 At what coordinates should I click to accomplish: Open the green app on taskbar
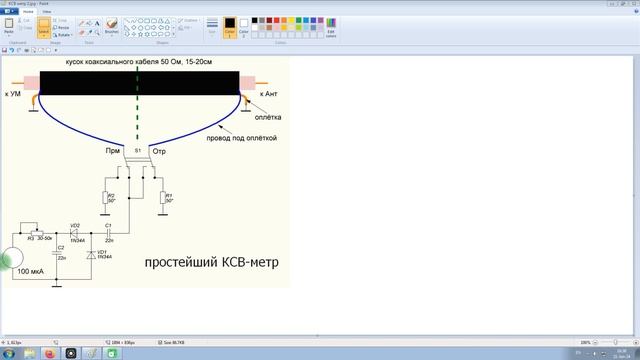pyautogui.click(x=112, y=353)
